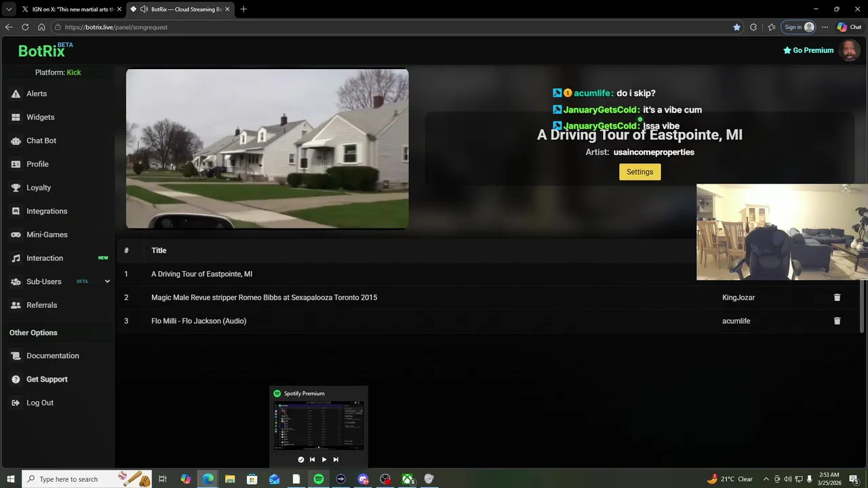868x488 pixels.
Task: Delete the Flo Milli song row
Action: (837, 321)
